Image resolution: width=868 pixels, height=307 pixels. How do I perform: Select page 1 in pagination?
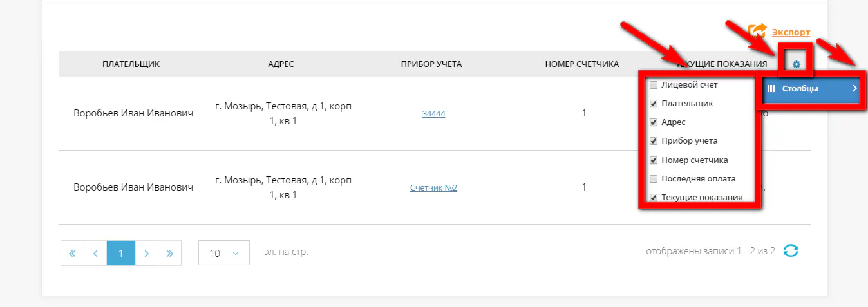pos(120,253)
